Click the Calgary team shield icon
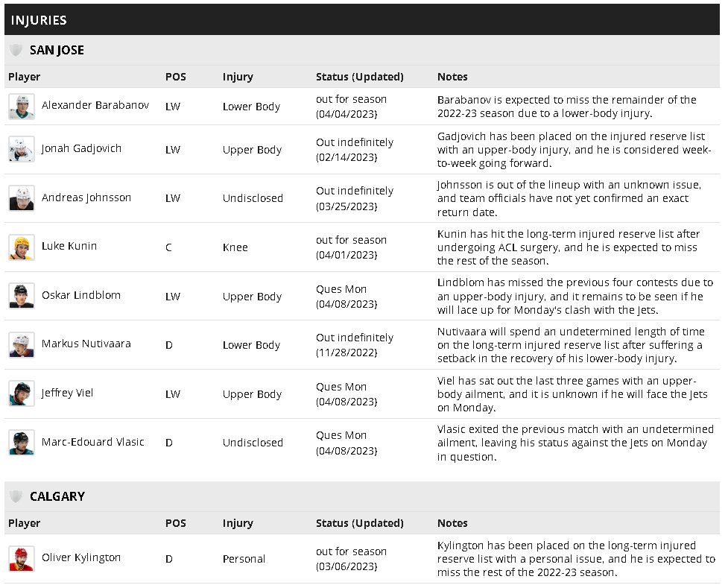728x585 pixels. point(16,496)
